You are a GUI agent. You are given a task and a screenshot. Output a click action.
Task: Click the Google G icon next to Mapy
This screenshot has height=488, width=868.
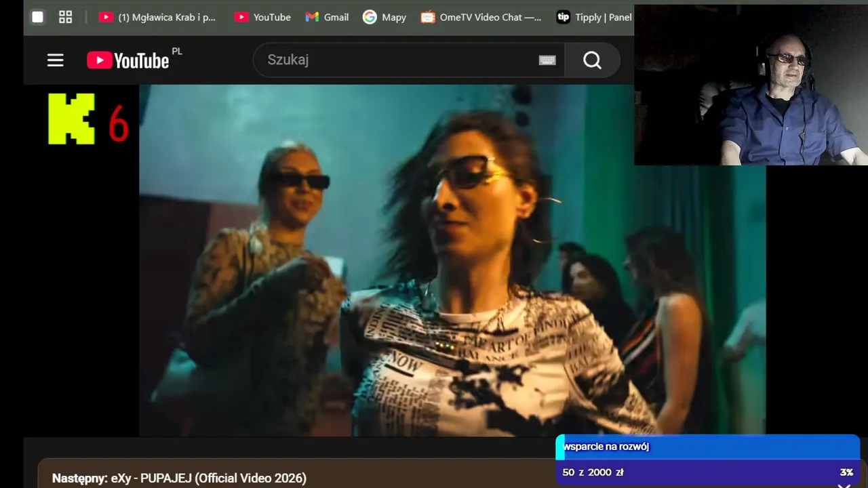(x=370, y=17)
